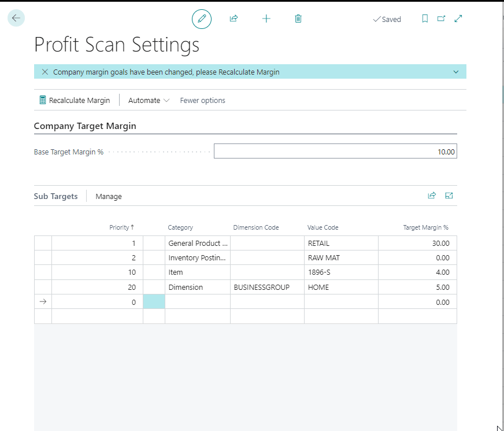504x431 pixels.
Task: Open the Manage menu in Sub Targets
Action: pyautogui.click(x=109, y=196)
